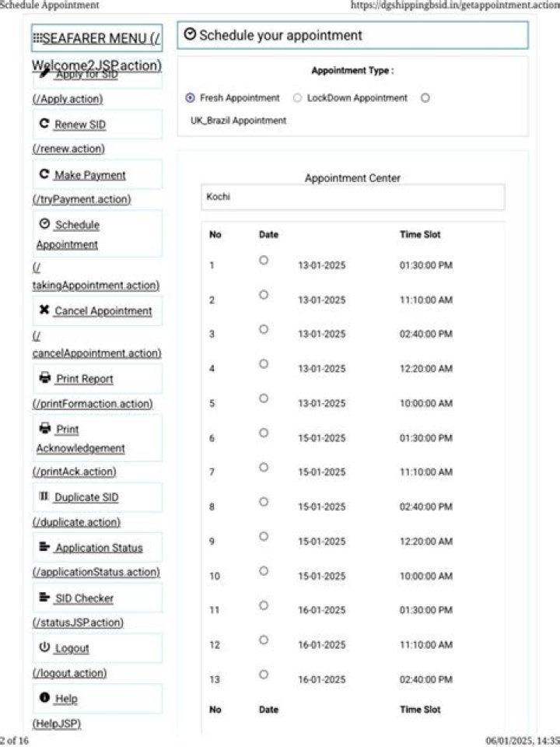Select the Fresh Appointment radio button

pyautogui.click(x=190, y=98)
